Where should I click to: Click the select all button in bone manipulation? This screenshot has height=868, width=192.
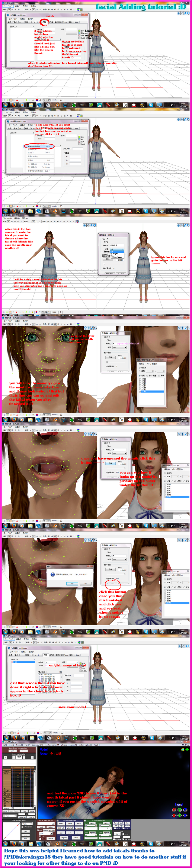(70, 828)
